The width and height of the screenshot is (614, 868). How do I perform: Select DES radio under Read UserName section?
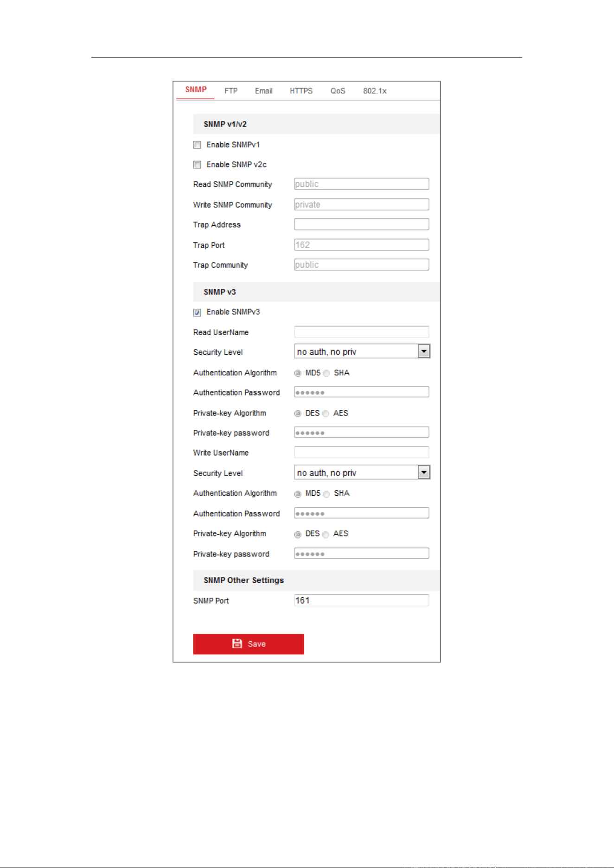(x=298, y=414)
